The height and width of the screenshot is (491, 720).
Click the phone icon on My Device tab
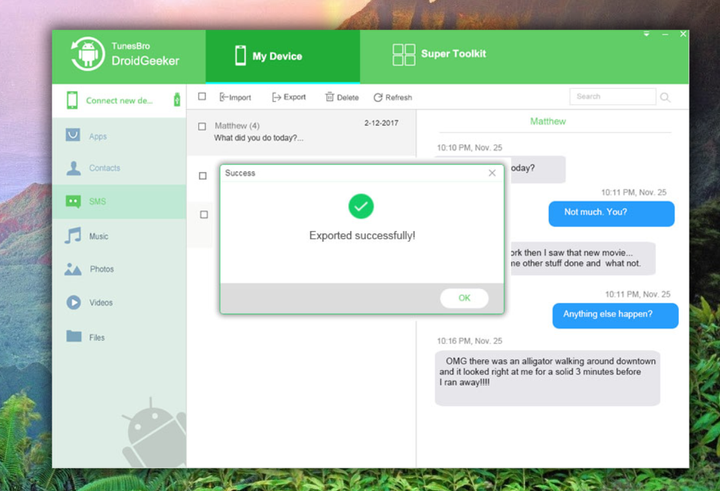coord(240,56)
